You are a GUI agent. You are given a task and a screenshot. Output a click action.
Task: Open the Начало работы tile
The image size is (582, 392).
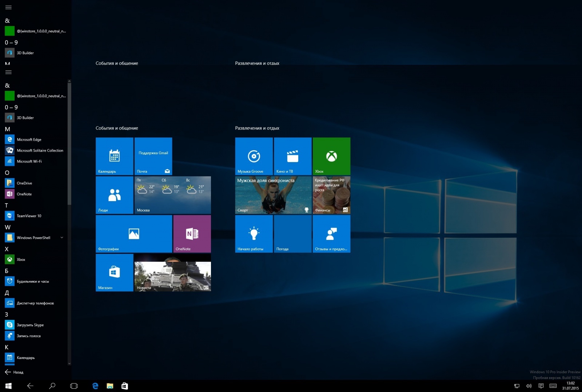coord(254,234)
